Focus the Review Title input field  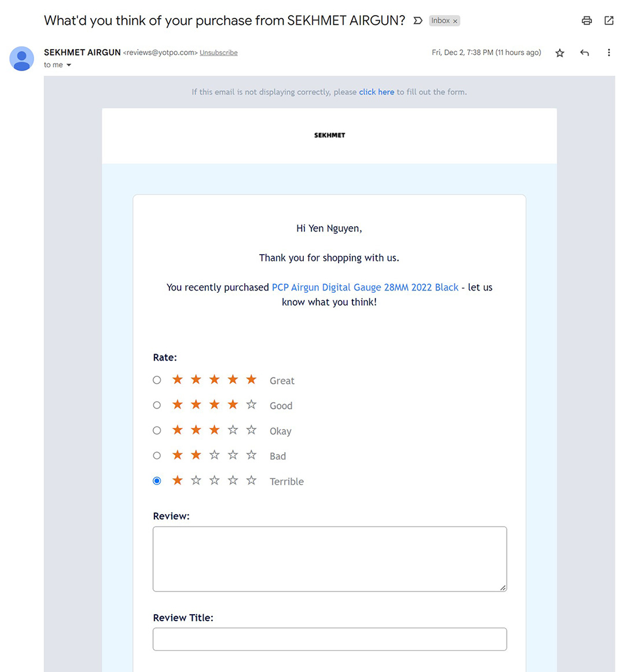[330, 639]
